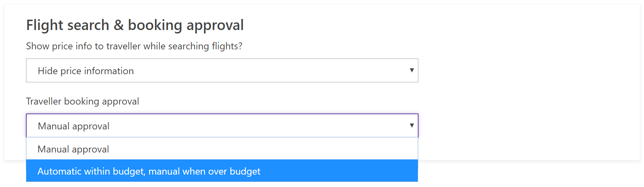Click the "Flight search & booking approval" heading
This screenshot has width=644, height=187.
coord(135,25)
